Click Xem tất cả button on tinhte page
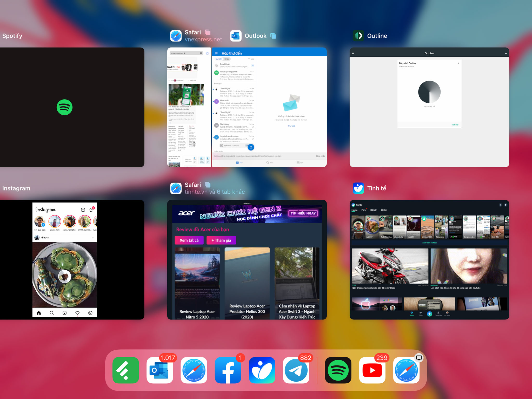532x399 pixels. coord(189,240)
